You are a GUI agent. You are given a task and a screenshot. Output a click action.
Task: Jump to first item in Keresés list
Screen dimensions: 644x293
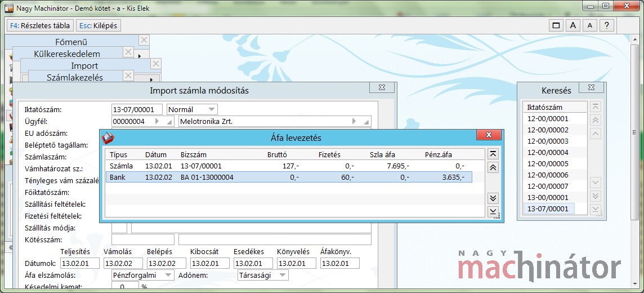tap(595, 107)
